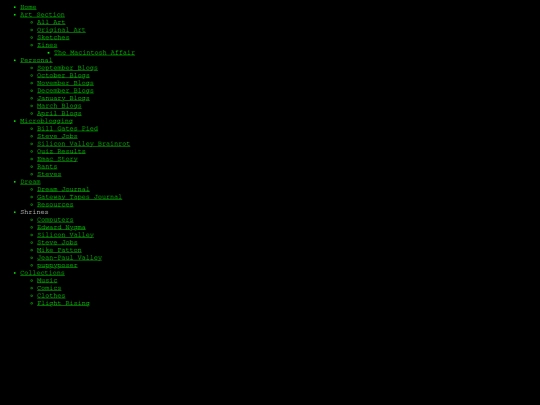Open the Quiz Results link
This screenshot has height=405, width=540.
61,151
